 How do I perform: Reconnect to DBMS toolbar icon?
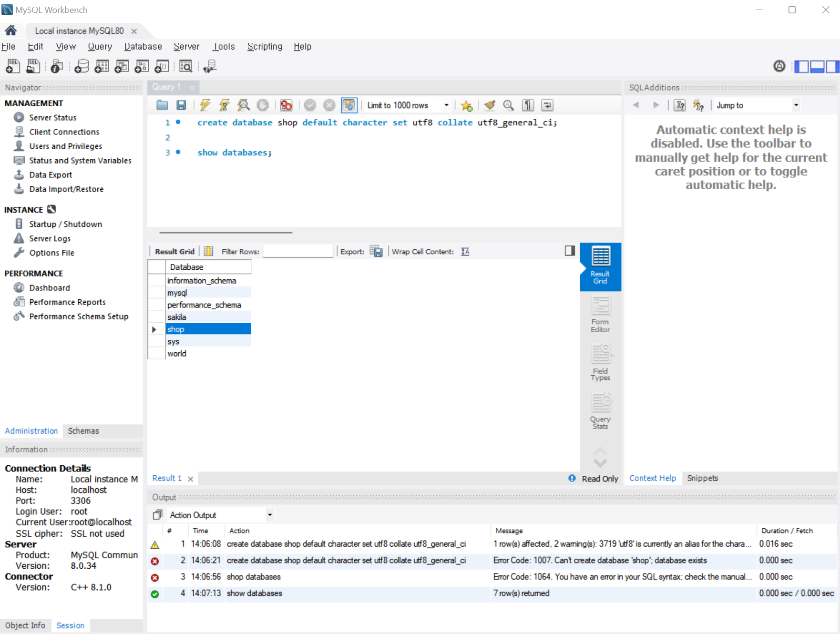click(x=210, y=66)
